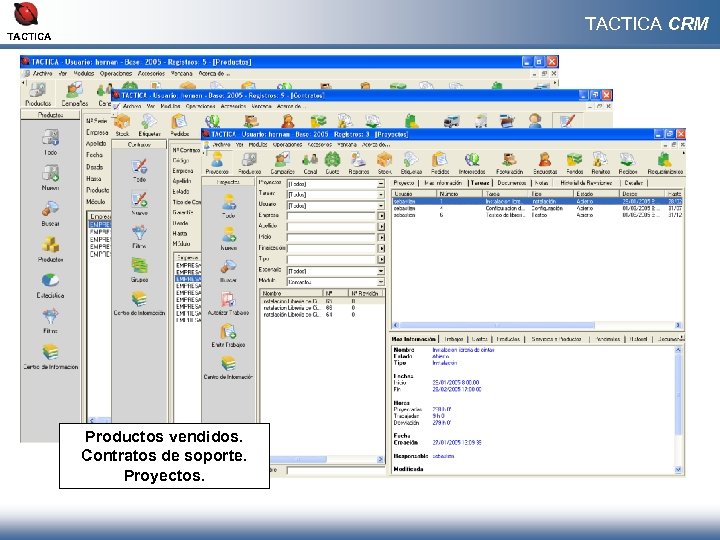Click Buscar icon in Proyectos sidebar
The height and width of the screenshot is (540, 720).
pos(228,271)
